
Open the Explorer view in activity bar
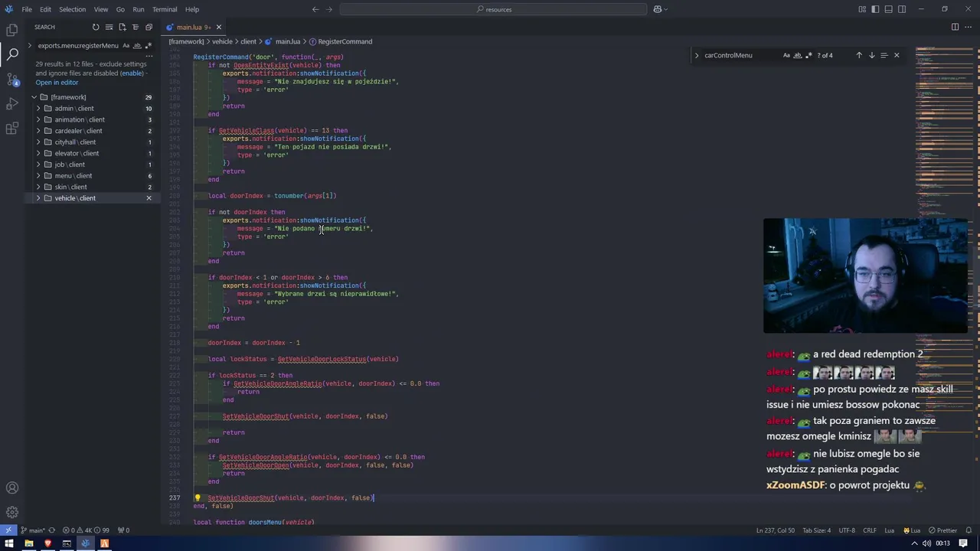pyautogui.click(x=11, y=30)
